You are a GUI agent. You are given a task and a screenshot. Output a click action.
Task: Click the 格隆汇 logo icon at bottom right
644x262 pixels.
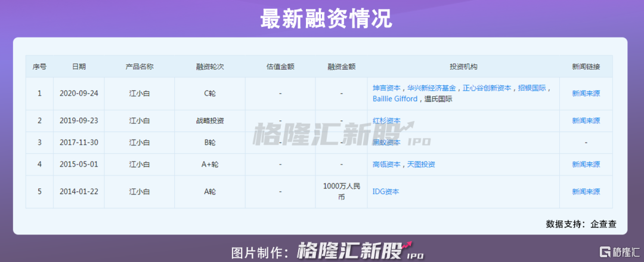[x=620, y=251]
